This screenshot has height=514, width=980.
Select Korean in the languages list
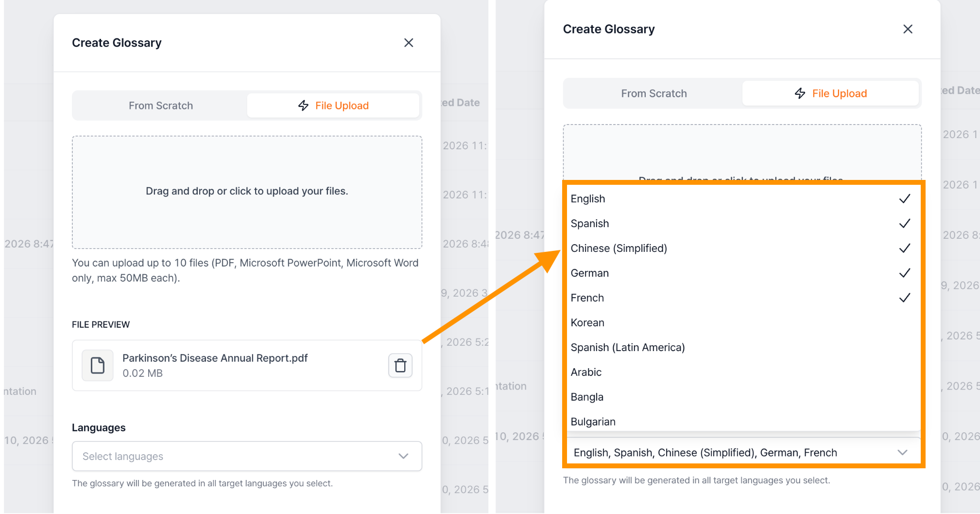742,323
